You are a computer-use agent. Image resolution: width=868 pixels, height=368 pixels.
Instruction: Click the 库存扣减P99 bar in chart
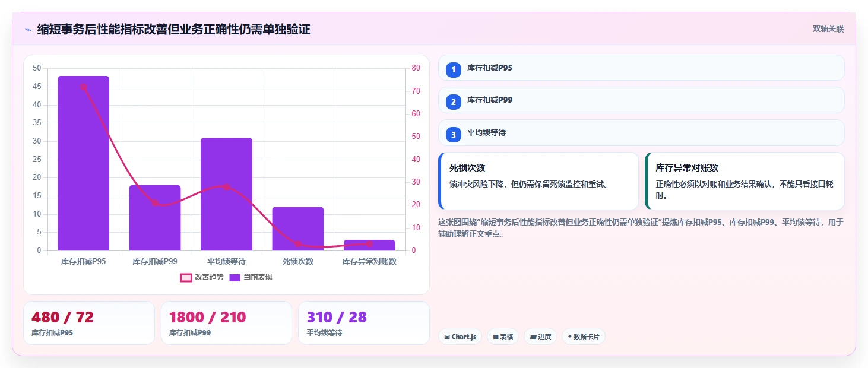pos(155,218)
